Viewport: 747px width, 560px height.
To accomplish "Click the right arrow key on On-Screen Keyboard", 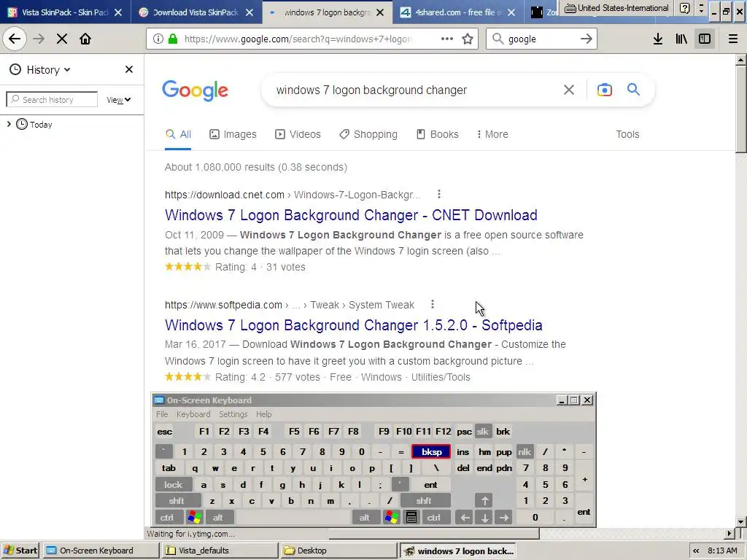I will point(504,518).
